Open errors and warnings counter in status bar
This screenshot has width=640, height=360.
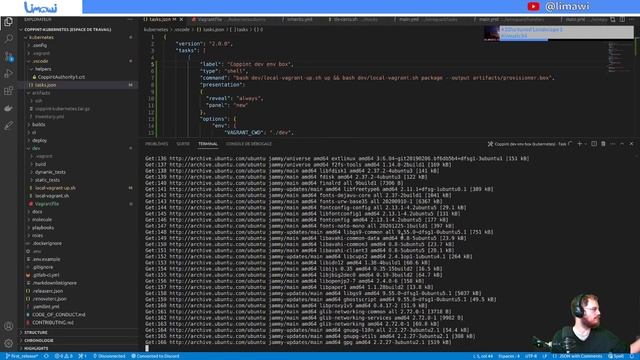64,356
